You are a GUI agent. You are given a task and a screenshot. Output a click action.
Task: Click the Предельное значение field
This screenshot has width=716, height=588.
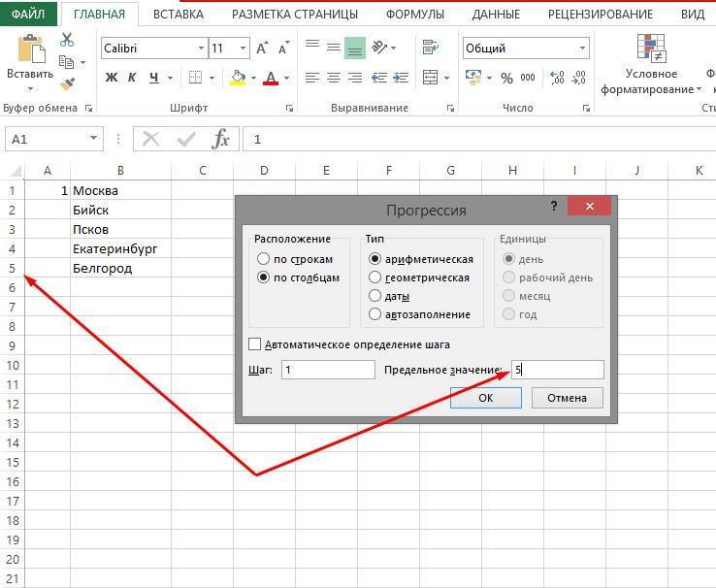coord(557,370)
